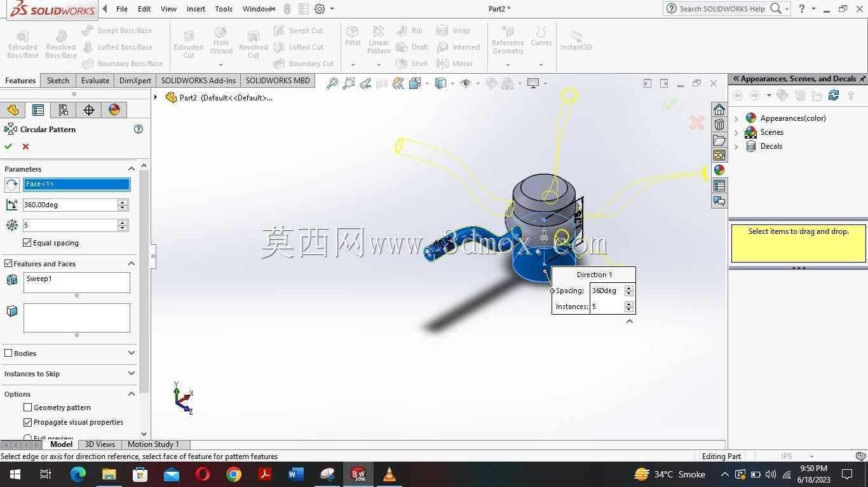Open the Tools menu
Image resolution: width=868 pixels, height=487 pixels.
(x=224, y=9)
